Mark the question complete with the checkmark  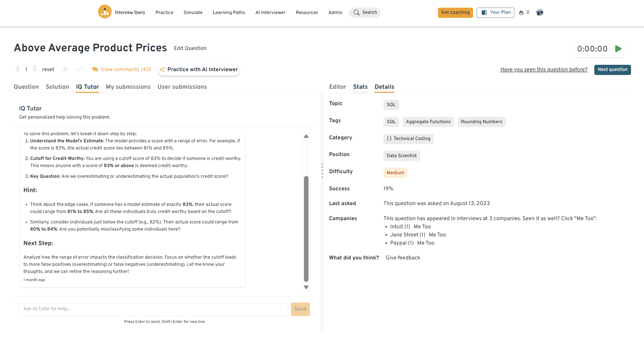point(80,69)
